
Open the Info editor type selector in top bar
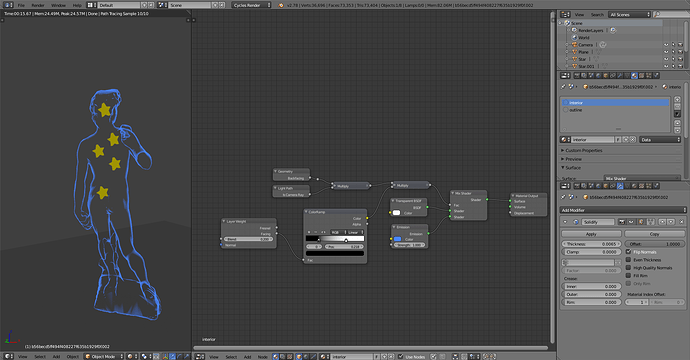(8, 5)
